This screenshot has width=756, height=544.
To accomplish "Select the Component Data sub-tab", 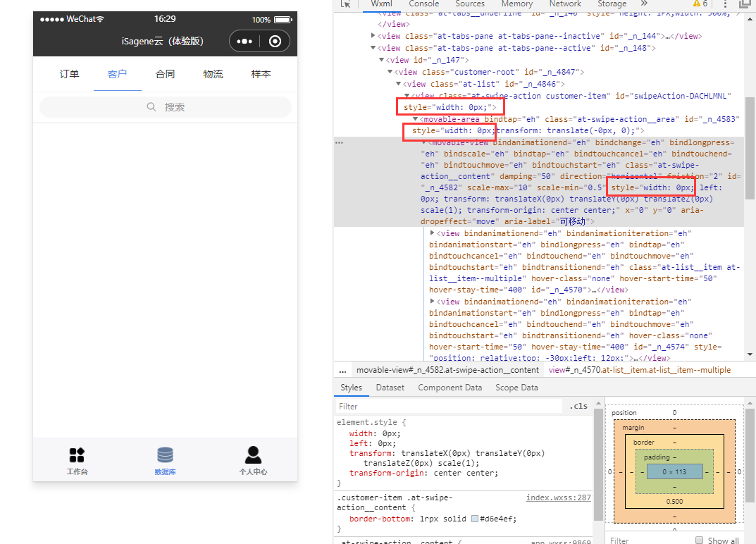I will coord(450,388).
